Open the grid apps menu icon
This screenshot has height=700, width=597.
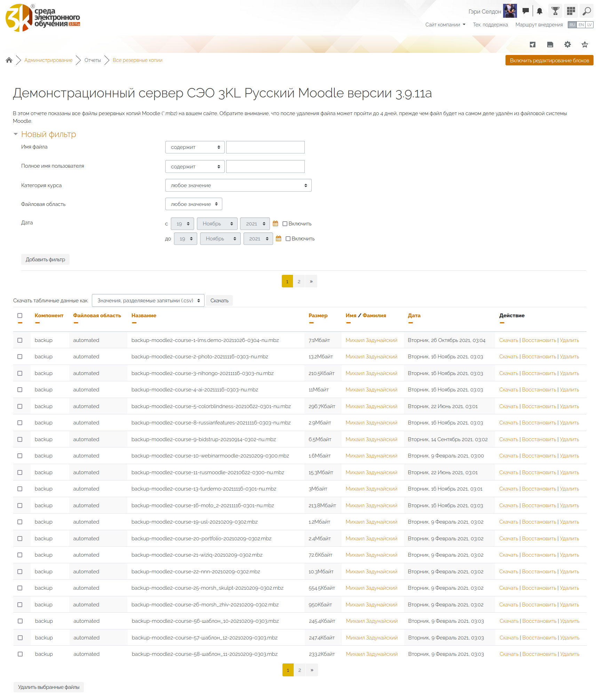[571, 11]
